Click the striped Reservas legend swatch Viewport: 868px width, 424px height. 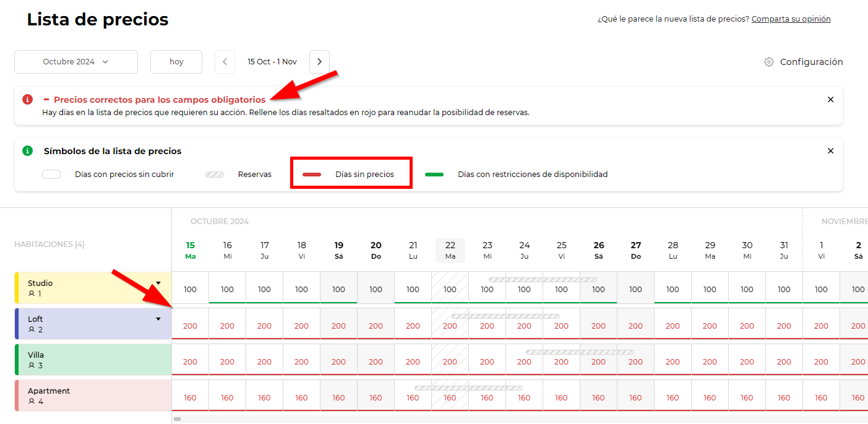pyautogui.click(x=215, y=175)
